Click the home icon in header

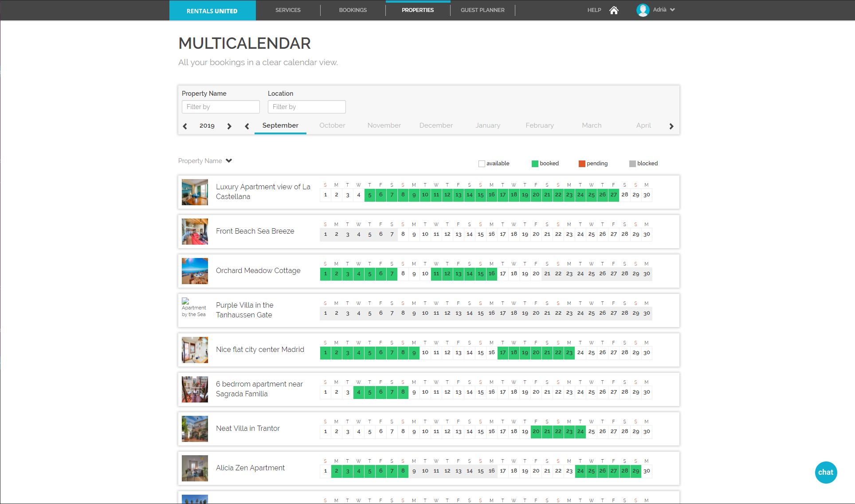pyautogui.click(x=614, y=10)
